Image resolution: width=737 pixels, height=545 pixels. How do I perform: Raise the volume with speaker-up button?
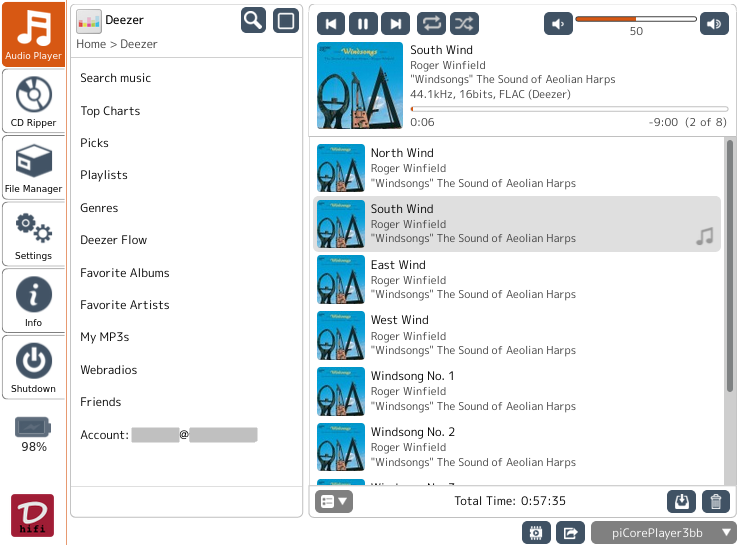click(x=714, y=23)
